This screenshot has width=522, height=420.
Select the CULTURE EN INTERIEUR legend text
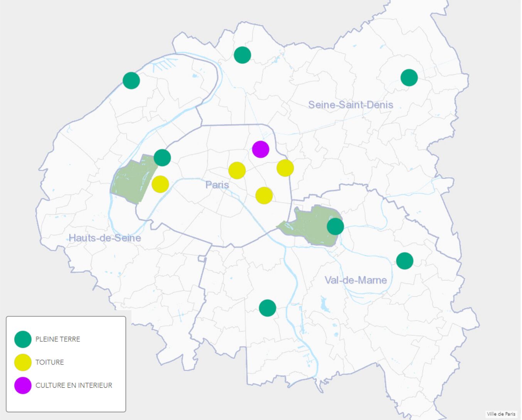click(x=74, y=385)
